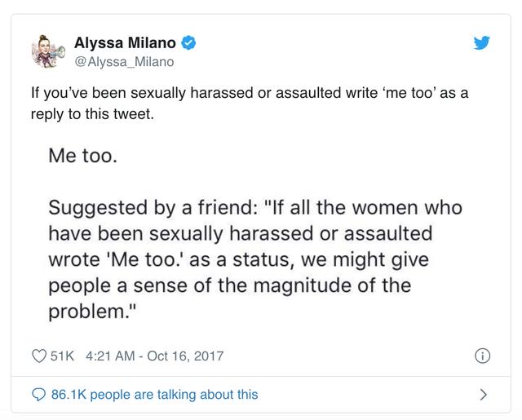This screenshot has height=420, width=522.
Task: Select the word 'problem."' in the image
Action: coord(92,312)
